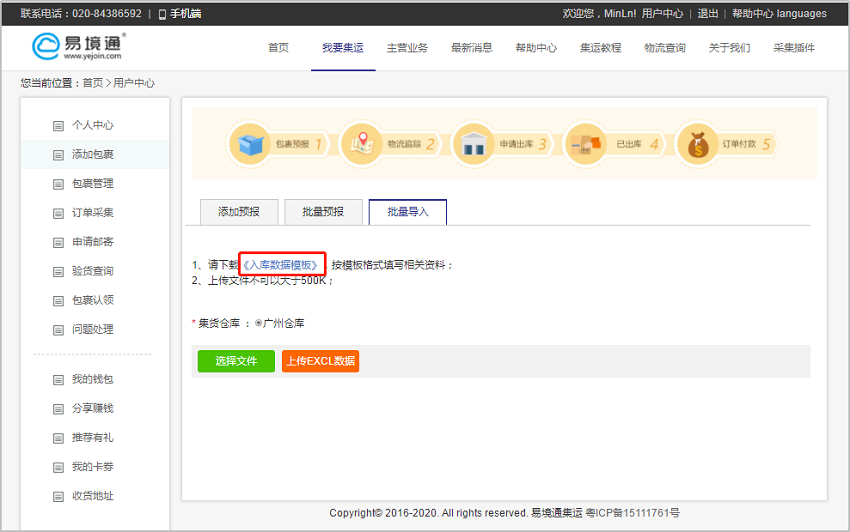Click the 退出 logout link
The width and height of the screenshot is (850, 532).
click(707, 14)
